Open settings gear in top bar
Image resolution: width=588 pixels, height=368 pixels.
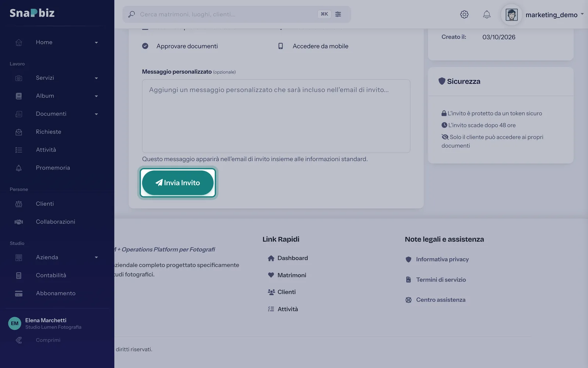[465, 14]
